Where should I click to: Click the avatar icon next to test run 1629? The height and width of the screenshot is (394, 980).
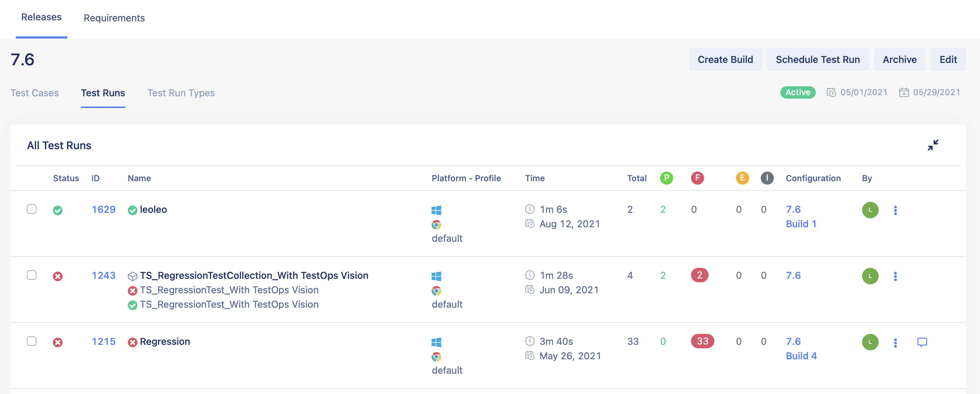tap(870, 210)
